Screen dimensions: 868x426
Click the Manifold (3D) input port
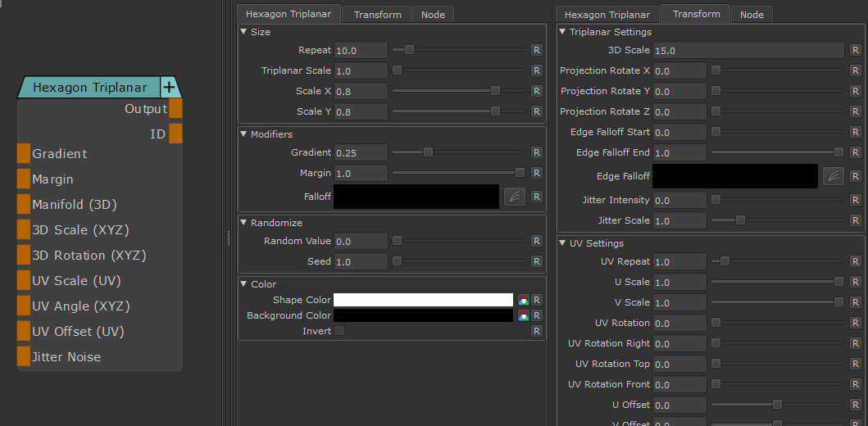[23, 205]
